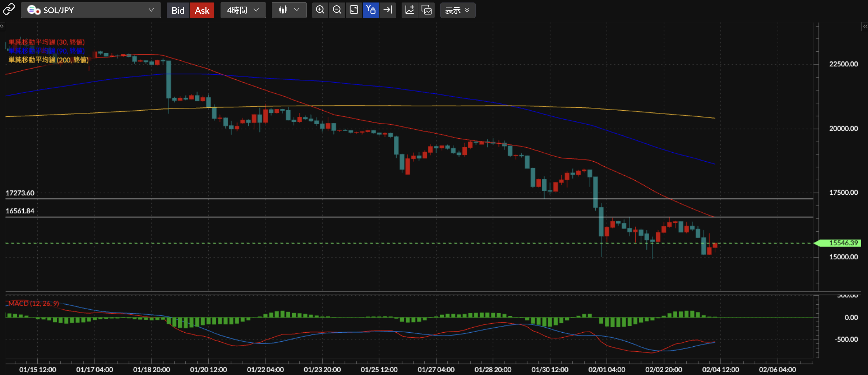
Task: Zoom out of the chart
Action: tap(336, 10)
